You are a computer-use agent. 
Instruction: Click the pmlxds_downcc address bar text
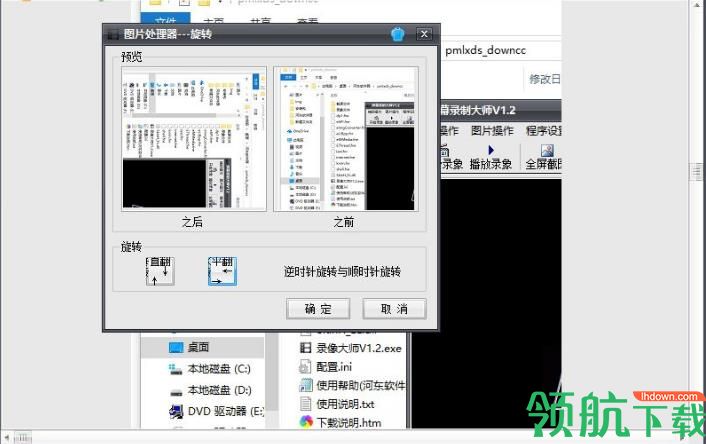(485, 50)
